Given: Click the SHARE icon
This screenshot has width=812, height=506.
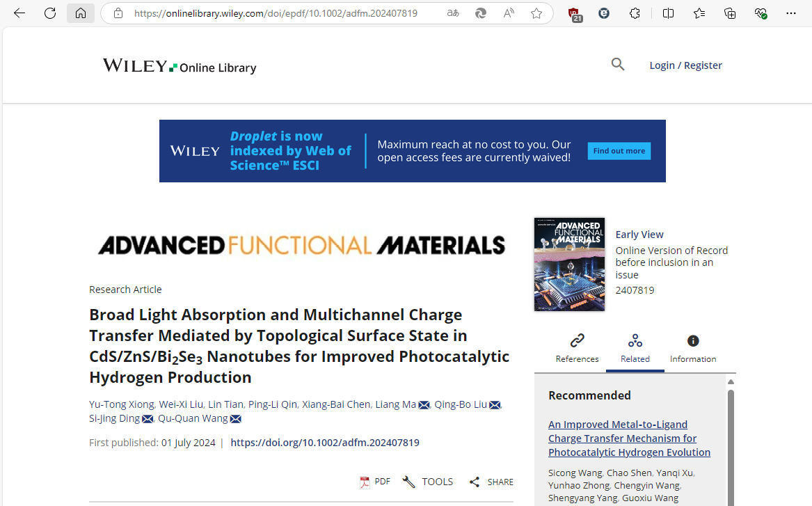Looking at the screenshot, I should point(475,482).
